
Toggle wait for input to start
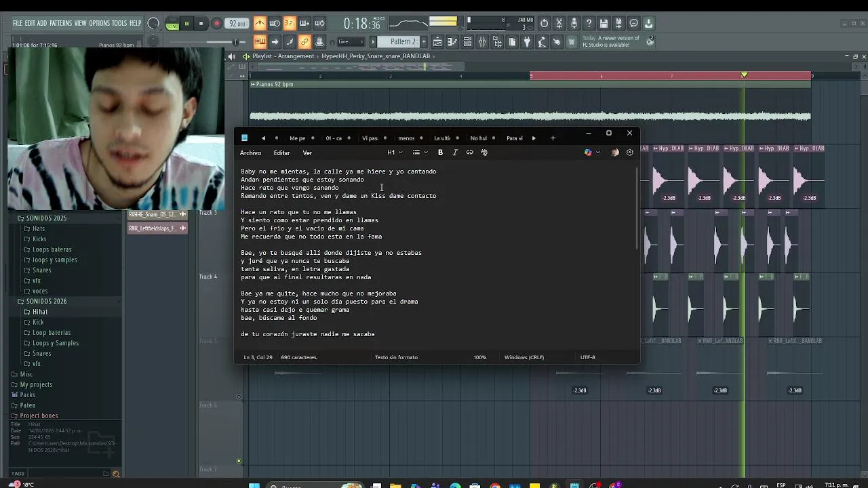[x=275, y=24]
